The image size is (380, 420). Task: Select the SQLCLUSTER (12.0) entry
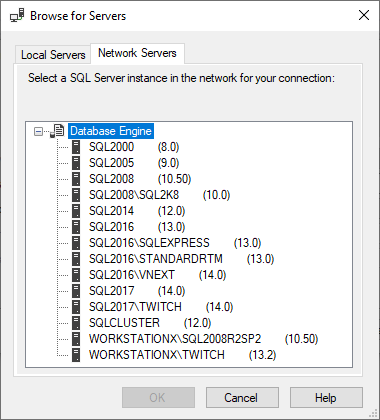coord(150,323)
